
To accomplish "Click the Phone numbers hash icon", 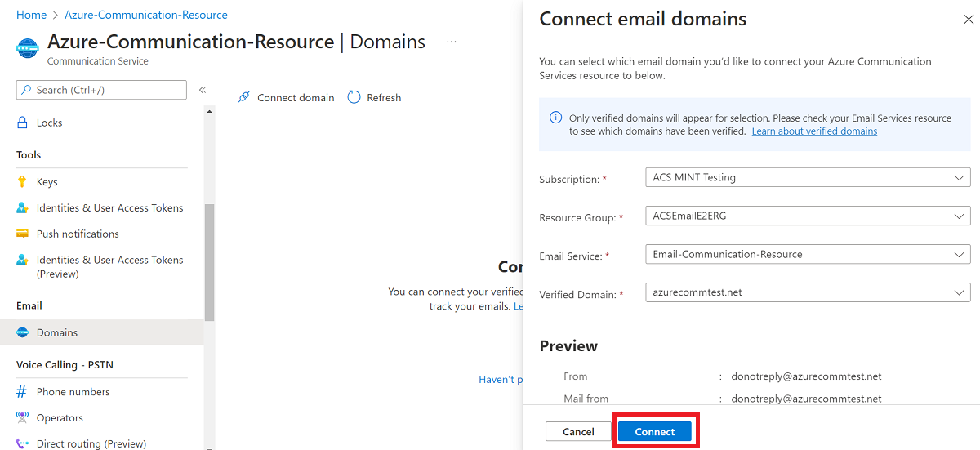I will coord(22,392).
